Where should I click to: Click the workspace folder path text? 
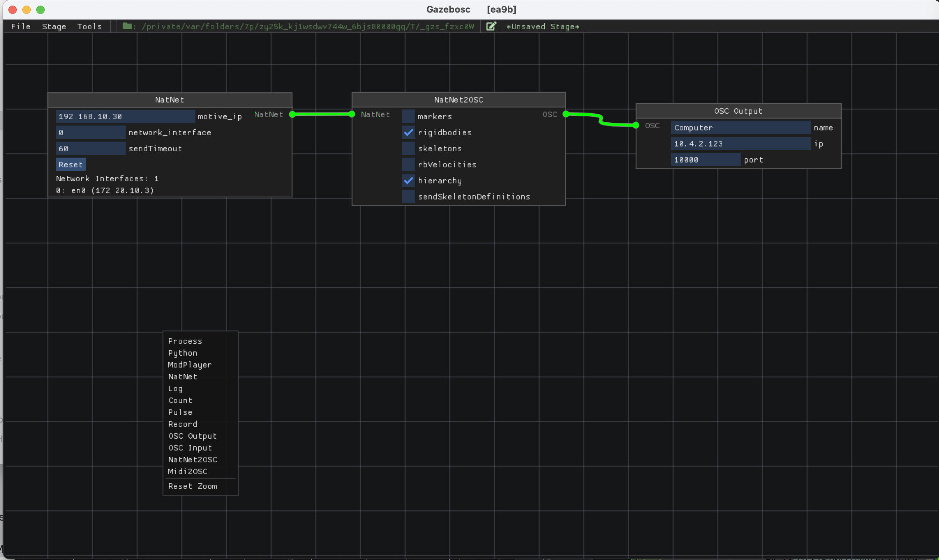tap(308, 27)
